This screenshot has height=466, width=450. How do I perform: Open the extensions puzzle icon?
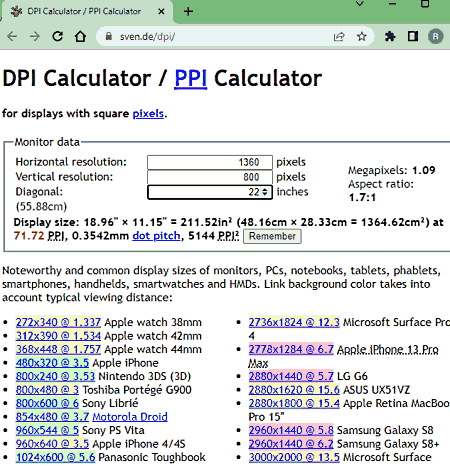tap(390, 36)
